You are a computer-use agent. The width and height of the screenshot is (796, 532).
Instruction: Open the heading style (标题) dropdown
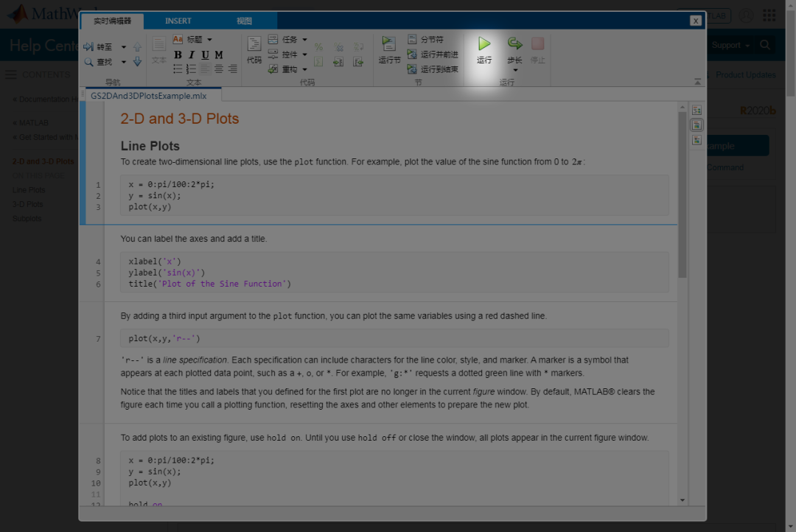point(209,39)
